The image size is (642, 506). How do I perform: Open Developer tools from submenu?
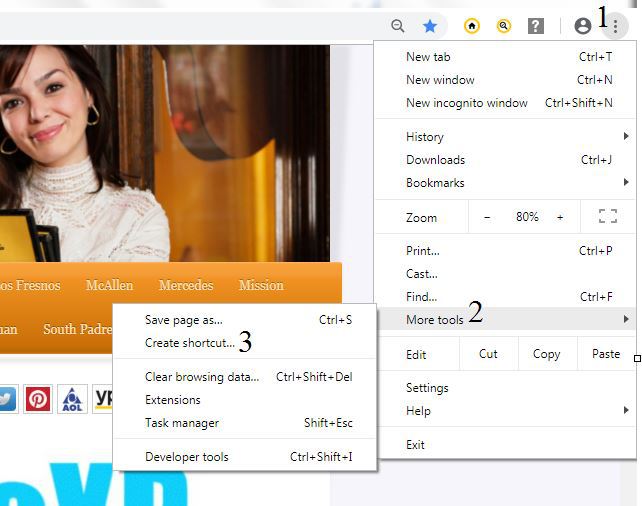coord(187,457)
